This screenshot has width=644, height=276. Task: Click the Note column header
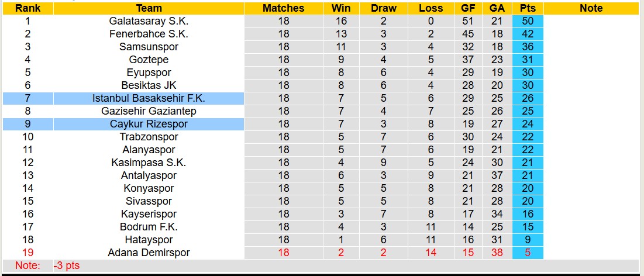tap(591, 8)
